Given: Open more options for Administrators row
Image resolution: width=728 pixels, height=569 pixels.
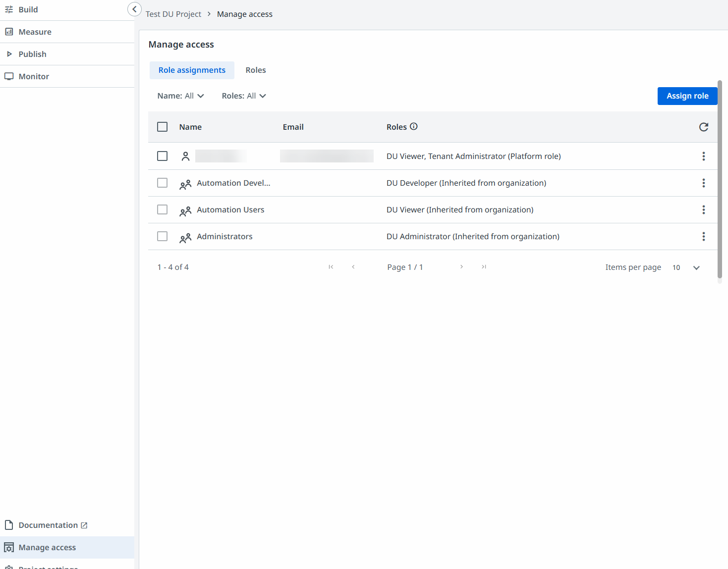Looking at the screenshot, I should click(x=703, y=237).
